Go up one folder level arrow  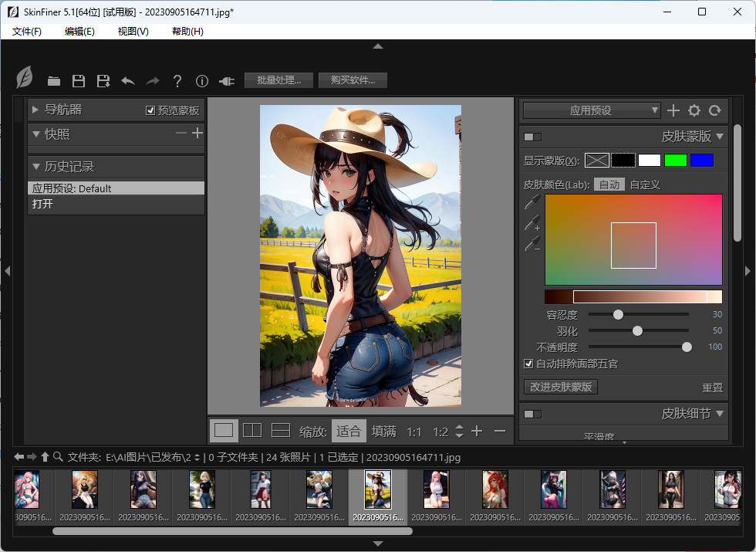point(45,456)
